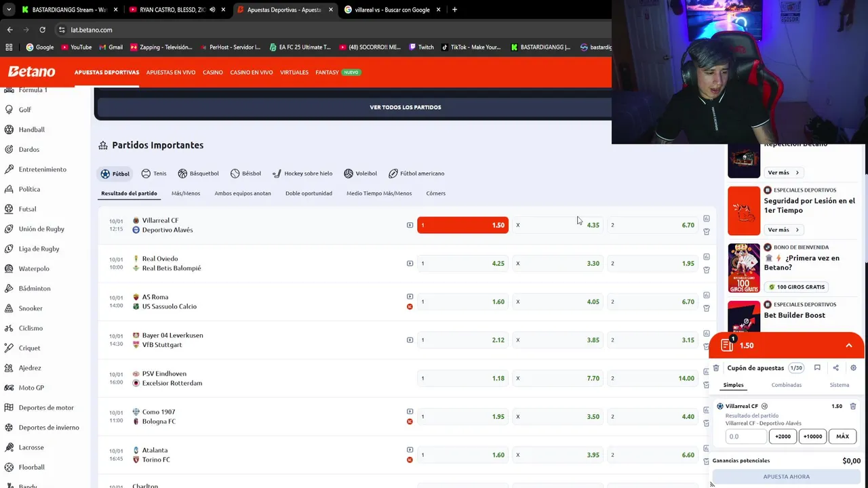The height and width of the screenshot is (488, 868).
Task: Switch to Ambos equipos anotan tab
Action: (243, 193)
